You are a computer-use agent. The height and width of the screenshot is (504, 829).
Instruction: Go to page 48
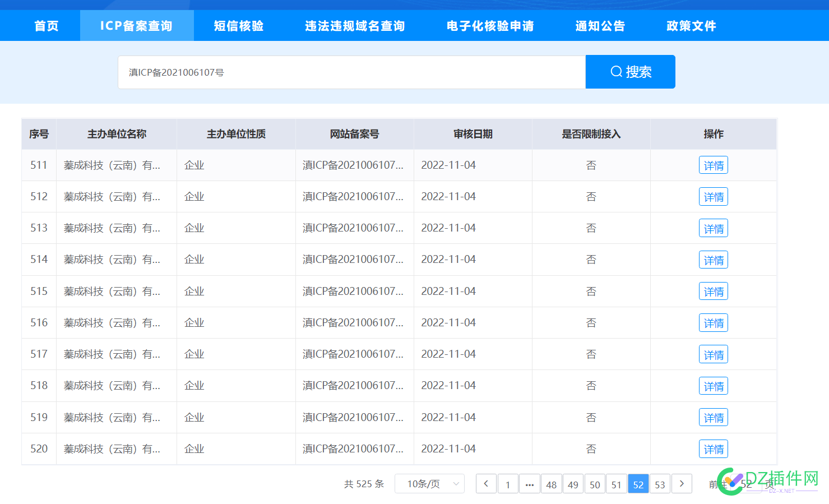(552, 484)
